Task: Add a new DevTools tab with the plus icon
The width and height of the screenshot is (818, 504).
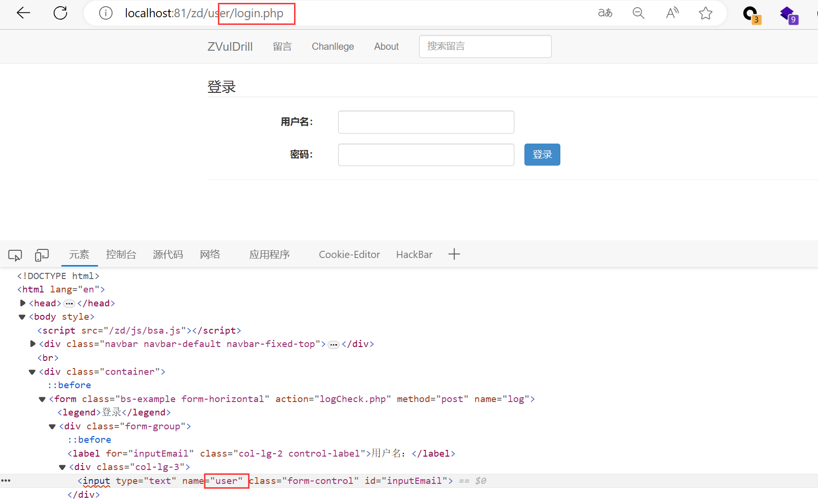Action: coord(454,254)
